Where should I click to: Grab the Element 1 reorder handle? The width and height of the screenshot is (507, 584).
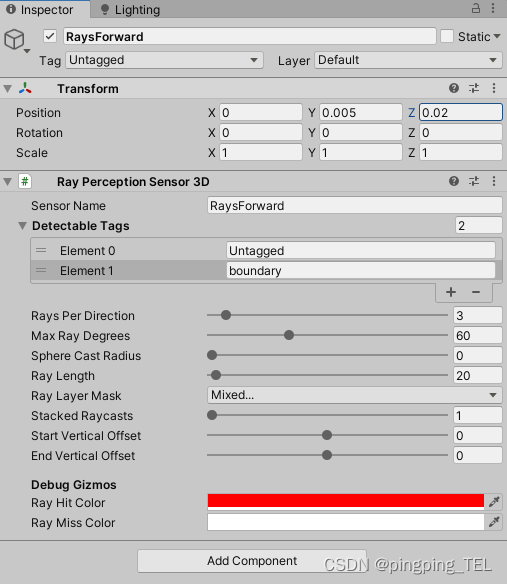41,270
